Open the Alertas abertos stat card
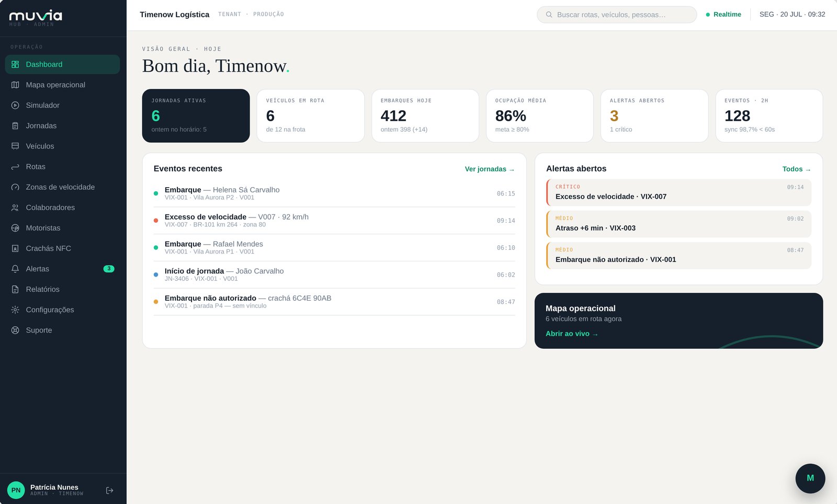This screenshot has height=504, width=837. [x=654, y=116]
